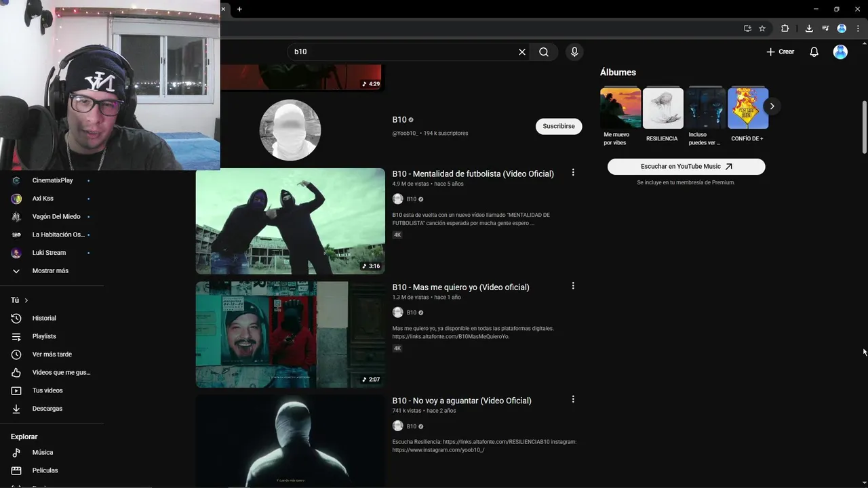This screenshot has height=488, width=868.
Task: Show next albums with the arrow button
Action: [772, 106]
